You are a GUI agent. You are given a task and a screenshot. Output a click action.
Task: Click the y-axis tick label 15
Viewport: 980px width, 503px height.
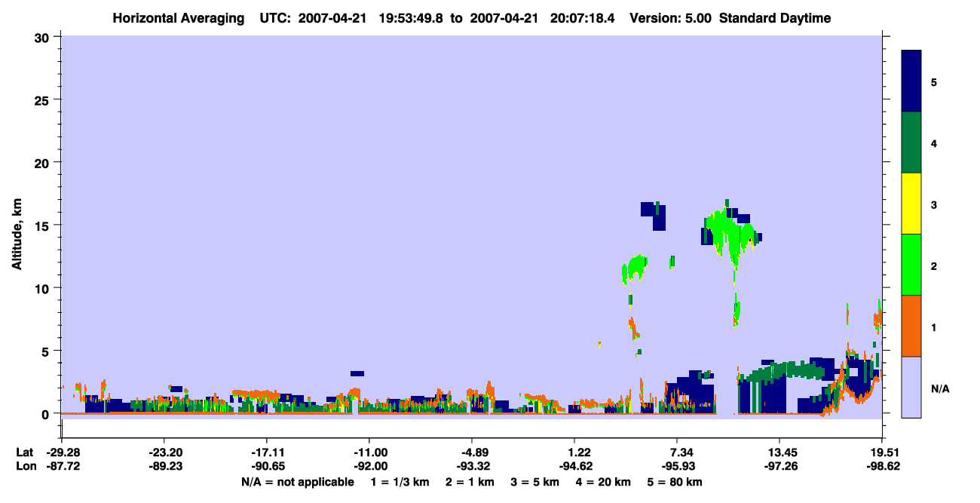44,225
